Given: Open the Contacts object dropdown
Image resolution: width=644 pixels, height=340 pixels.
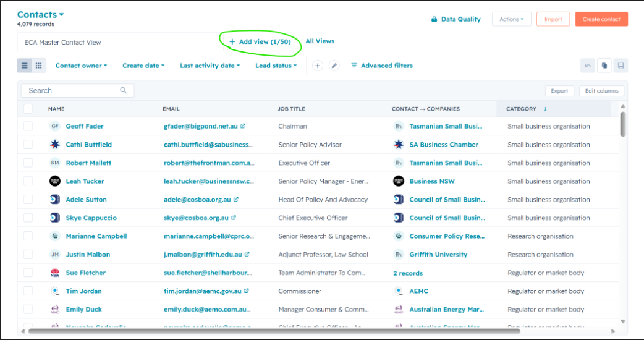Looking at the screenshot, I should tap(40, 15).
